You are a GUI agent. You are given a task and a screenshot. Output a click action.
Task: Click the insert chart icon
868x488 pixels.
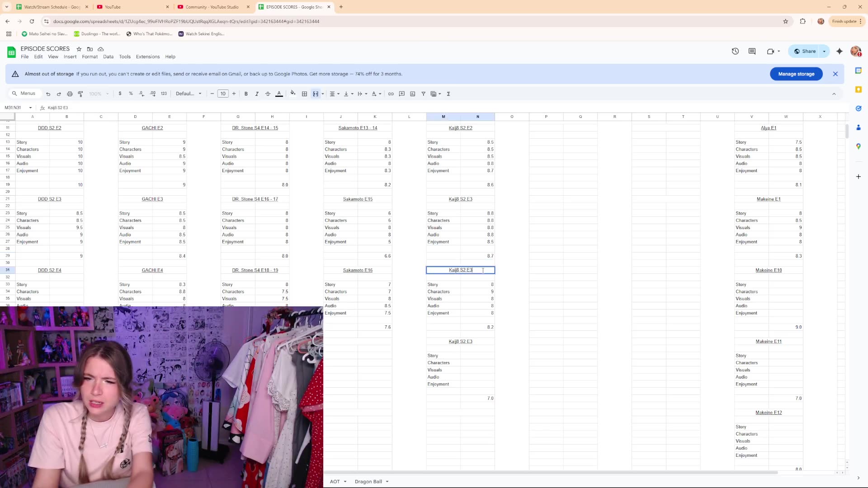point(412,94)
